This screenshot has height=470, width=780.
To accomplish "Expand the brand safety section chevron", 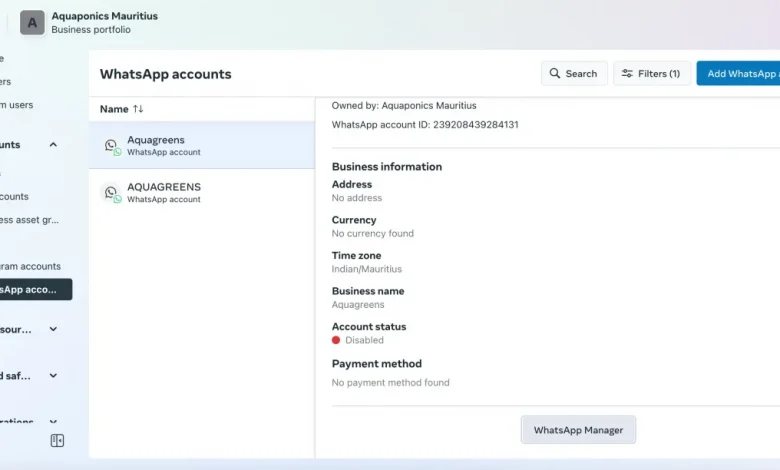I will [53, 376].
